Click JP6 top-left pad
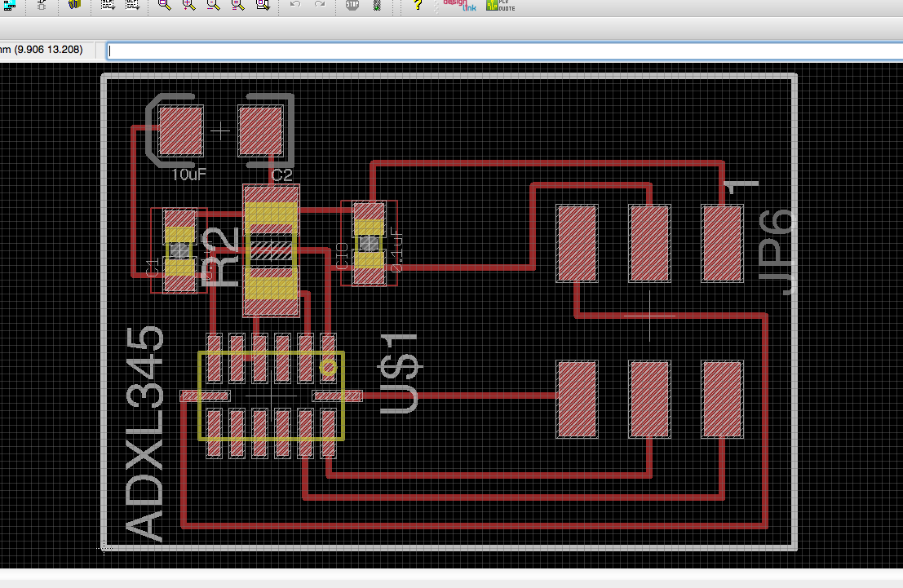Screen dimensions: 903x588 577,243
